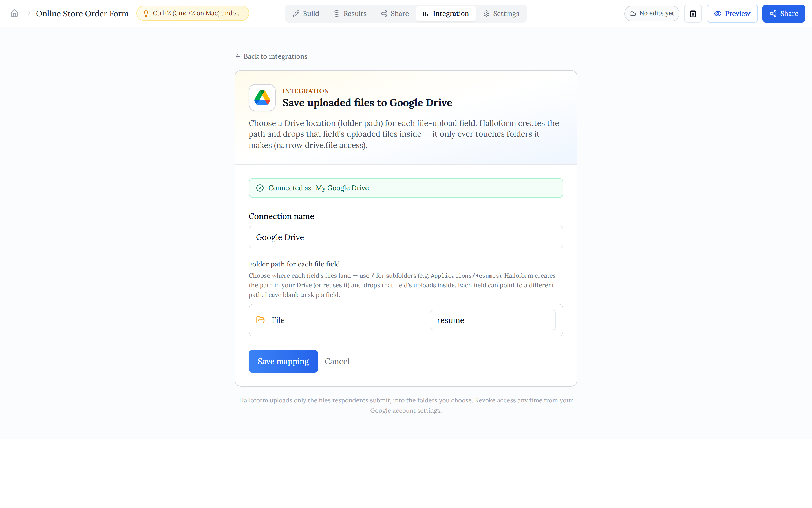Click the back arrow icon by integrations link
This screenshot has width=812, height=508.
tap(238, 56)
